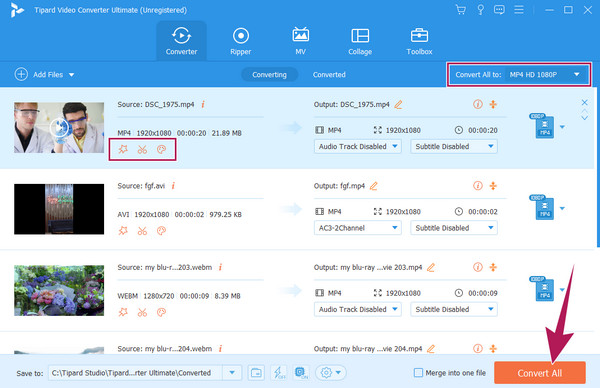The height and width of the screenshot is (388, 600).
Task: Move DSC_1975.mp4 down in the list
Action: [584, 118]
